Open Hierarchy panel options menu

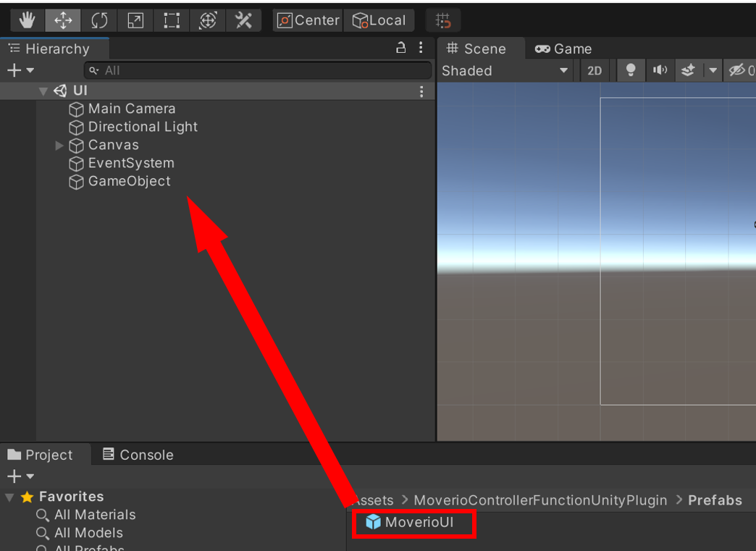[421, 47]
